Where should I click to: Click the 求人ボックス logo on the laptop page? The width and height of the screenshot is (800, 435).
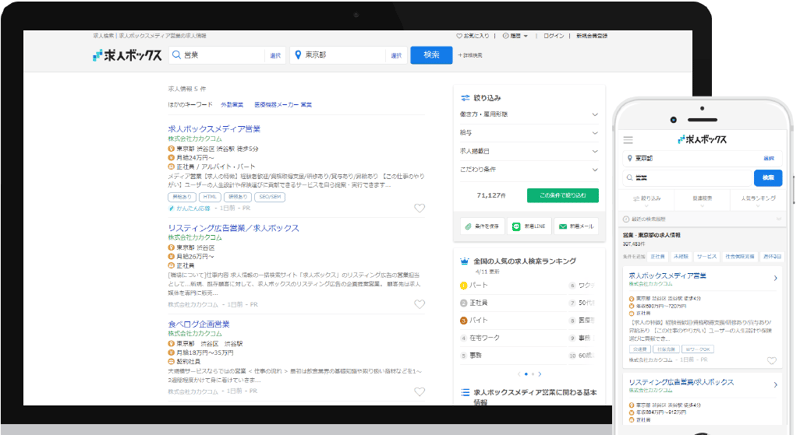point(127,55)
